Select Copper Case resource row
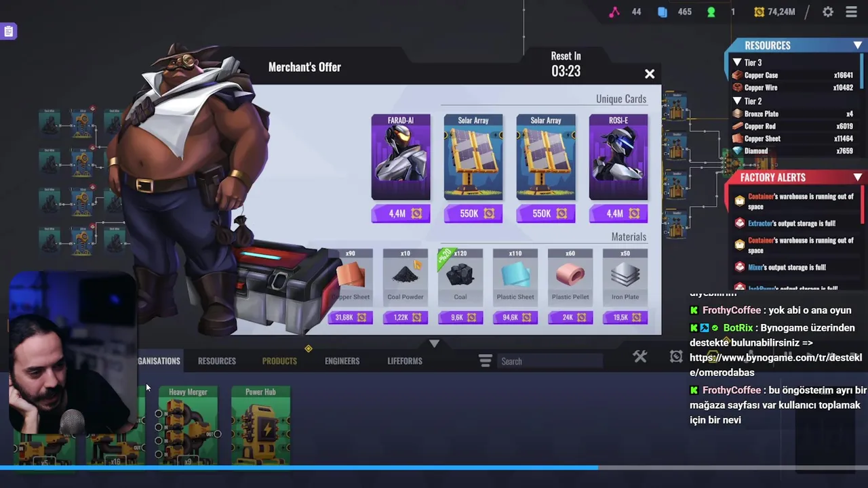Viewport: 868px width, 488px height. (x=793, y=75)
